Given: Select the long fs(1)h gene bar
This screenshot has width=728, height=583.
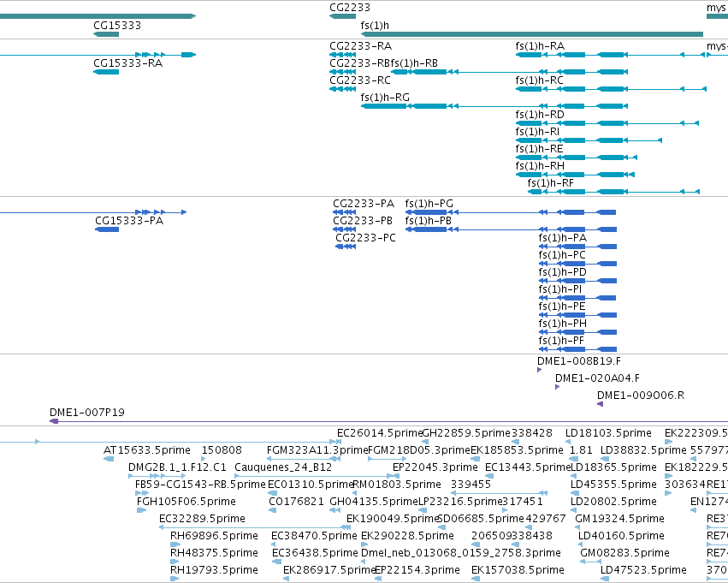Looking at the screenshot, I should 532,34.
